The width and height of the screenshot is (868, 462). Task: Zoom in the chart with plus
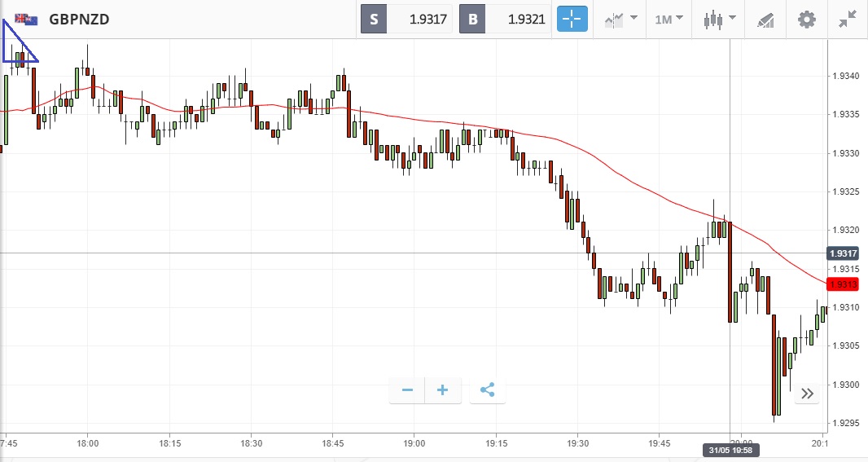click(443, 390)
